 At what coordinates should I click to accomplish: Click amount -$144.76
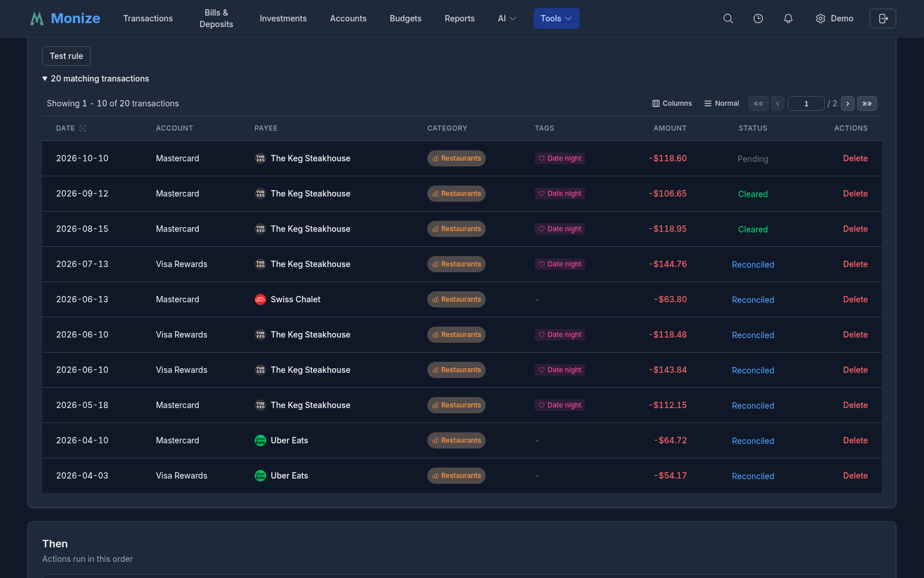click(x=668, y=264)
